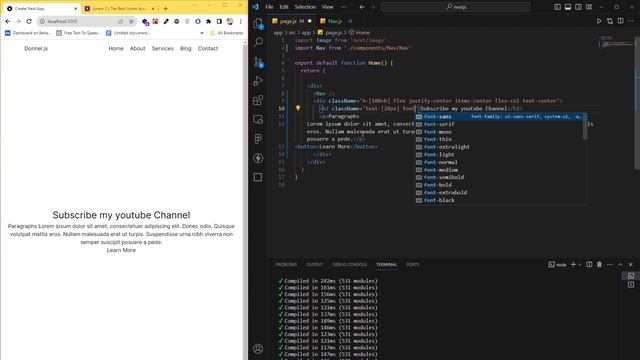Click the new terminal plus icon
Screen dimensions: 640x360
(x=573, y=264)
